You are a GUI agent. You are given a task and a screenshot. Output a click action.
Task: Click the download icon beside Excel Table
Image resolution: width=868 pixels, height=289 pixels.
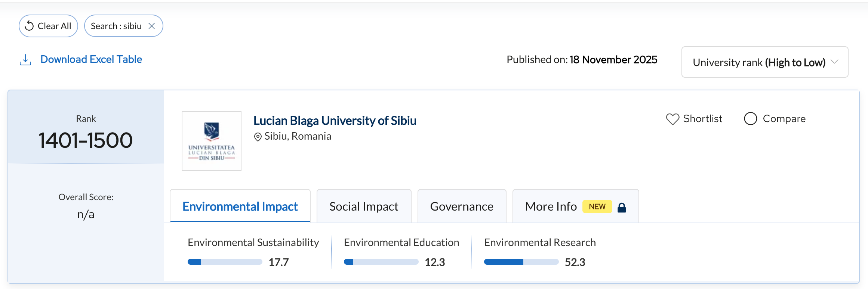pyautogui.click(x=25, y=60)
